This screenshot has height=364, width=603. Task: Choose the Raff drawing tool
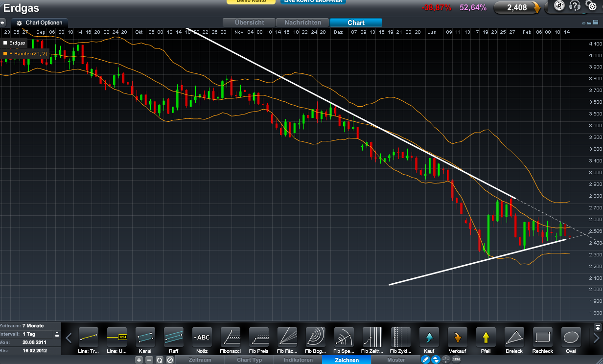pos(174,341)
